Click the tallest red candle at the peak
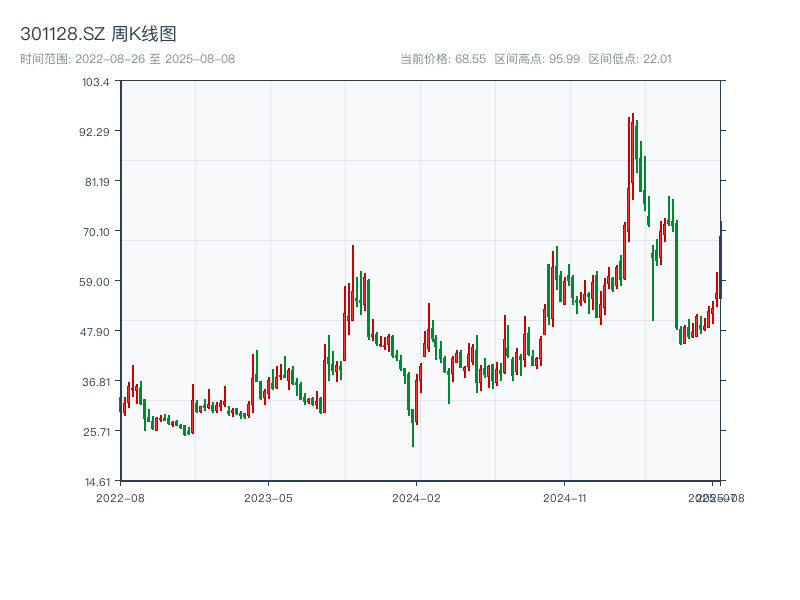This screenshot has width=800, height=600. tap(632, 155)
